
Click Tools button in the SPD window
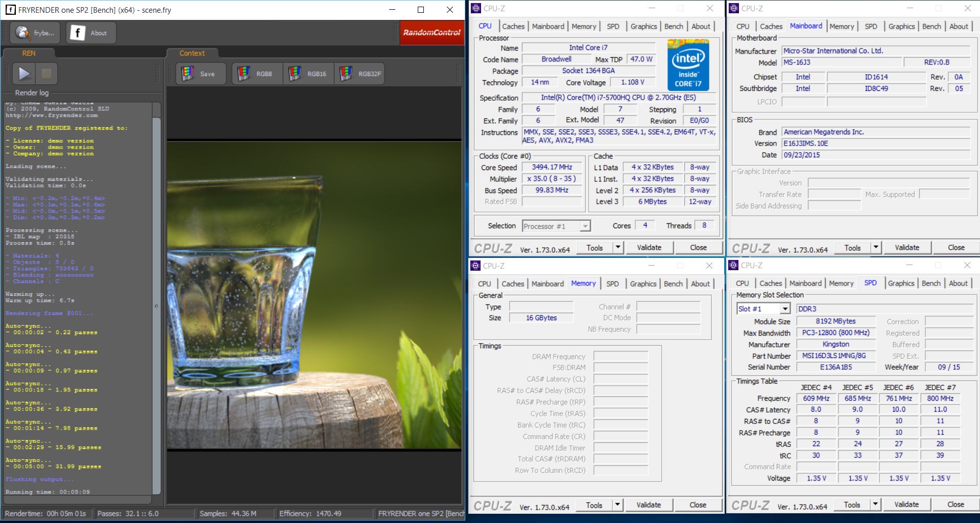pyautogui.click(x=852, y=505)
